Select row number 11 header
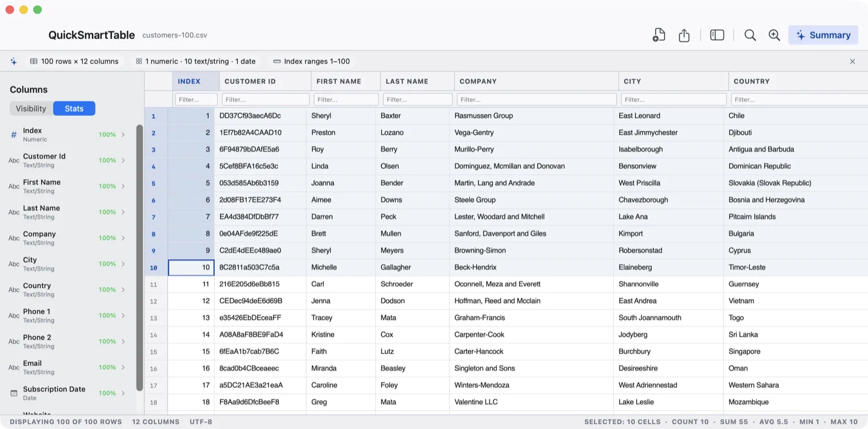The height and width of the screenshot is (429, 868). [x=154, y=284]
